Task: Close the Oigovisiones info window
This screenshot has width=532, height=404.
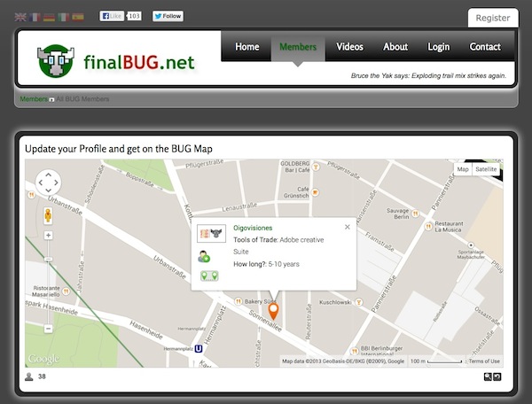Action: (x=348, y=227)
